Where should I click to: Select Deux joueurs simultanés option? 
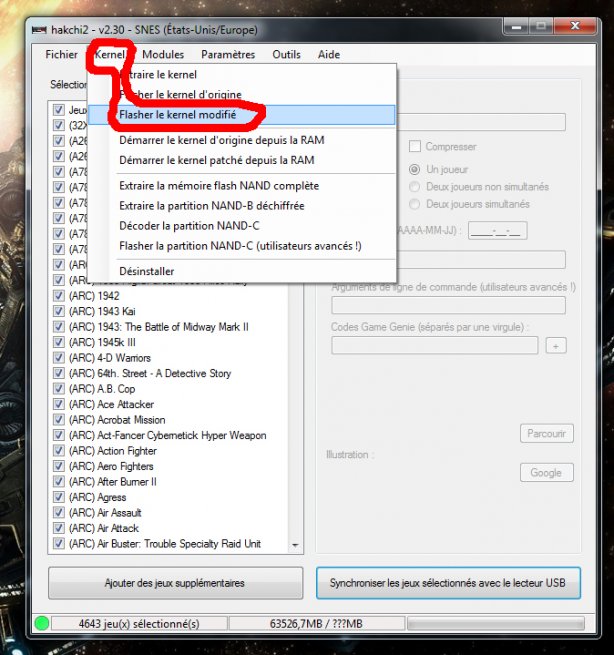click(x=414, y=204)
